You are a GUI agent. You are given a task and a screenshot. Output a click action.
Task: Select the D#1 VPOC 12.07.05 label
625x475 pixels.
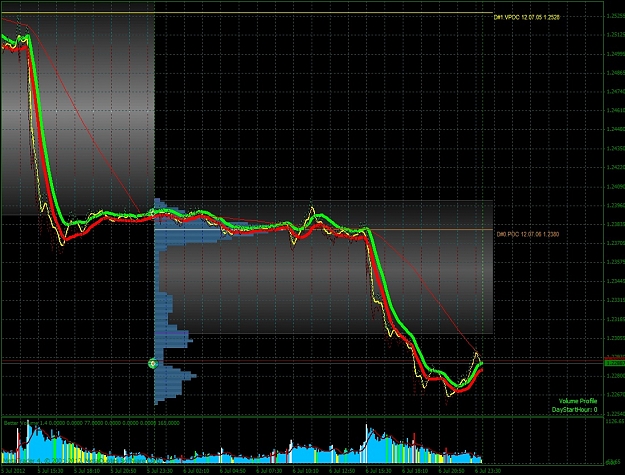[526, 18]
